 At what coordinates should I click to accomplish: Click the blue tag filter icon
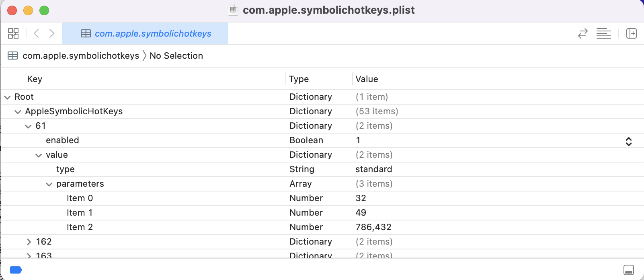pos(16,270)
